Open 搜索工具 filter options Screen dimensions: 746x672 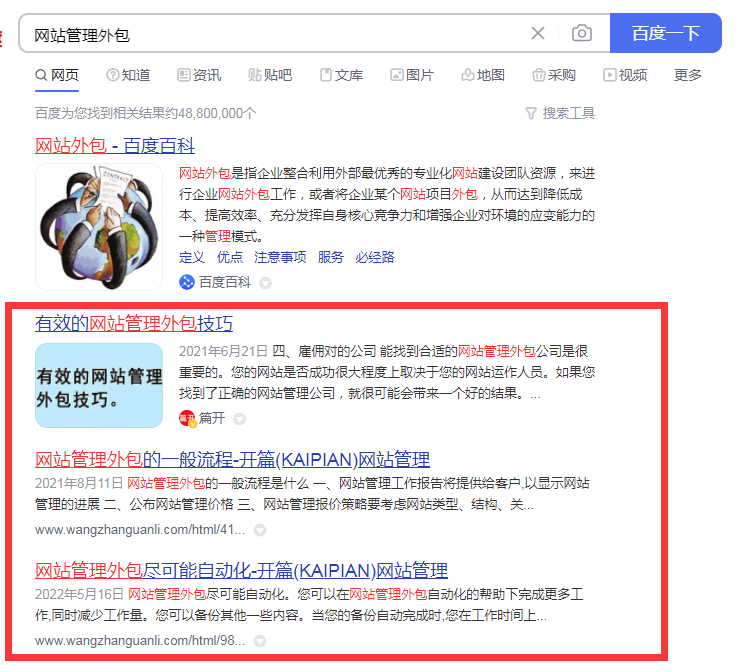[x=569, y=113]
